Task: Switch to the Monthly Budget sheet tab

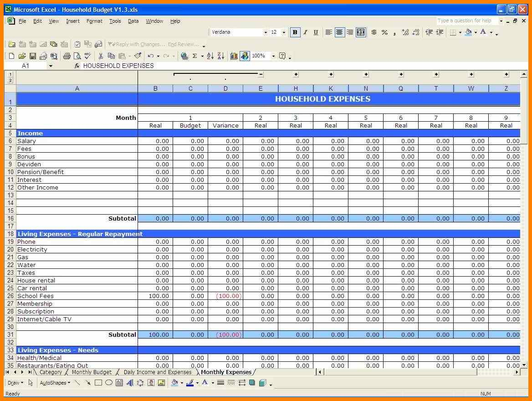Action: click(92, 372)
